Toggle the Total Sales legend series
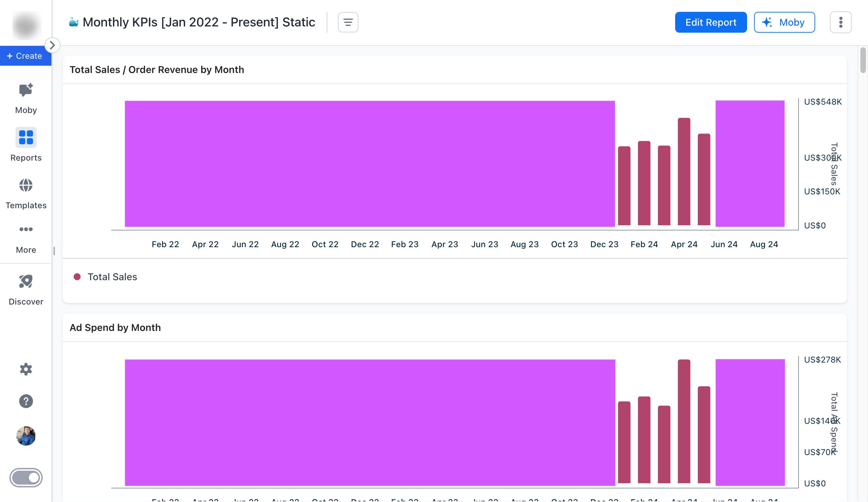The image size is (868, 502). click(112, 277)
